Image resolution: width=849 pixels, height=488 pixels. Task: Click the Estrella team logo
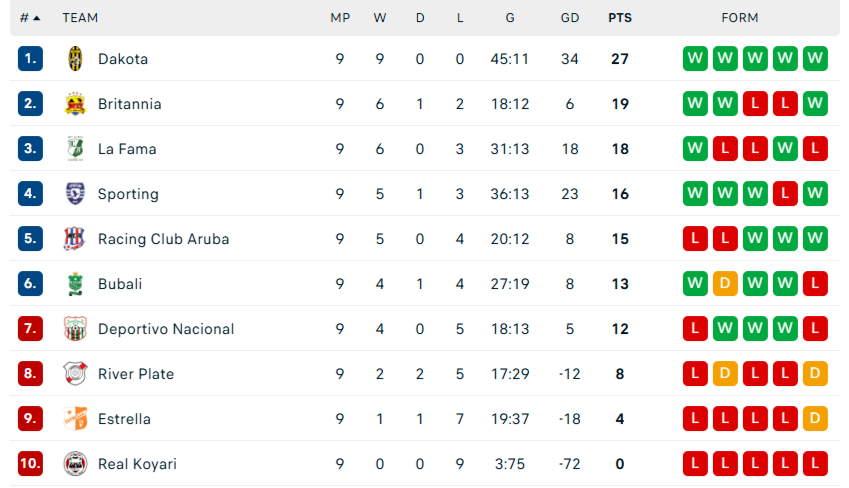pos(75,419)
